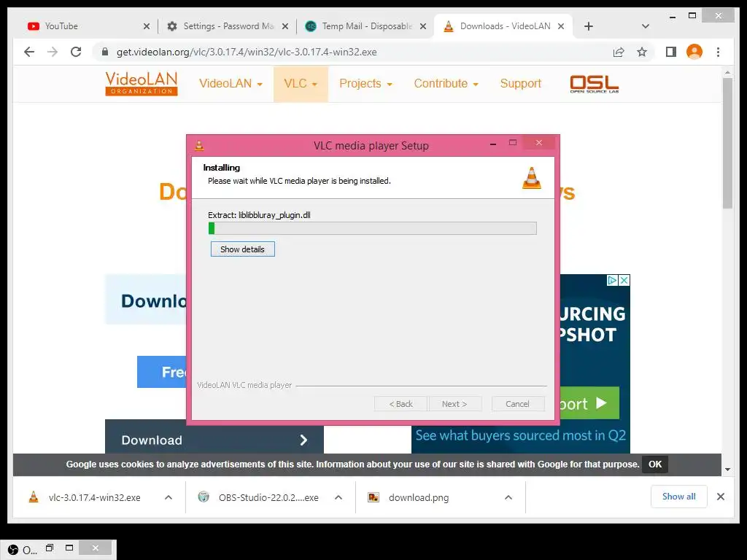Accept cookies with the OK button
Image resolution: width=747 pixels, height=560 pixels.
655,464
